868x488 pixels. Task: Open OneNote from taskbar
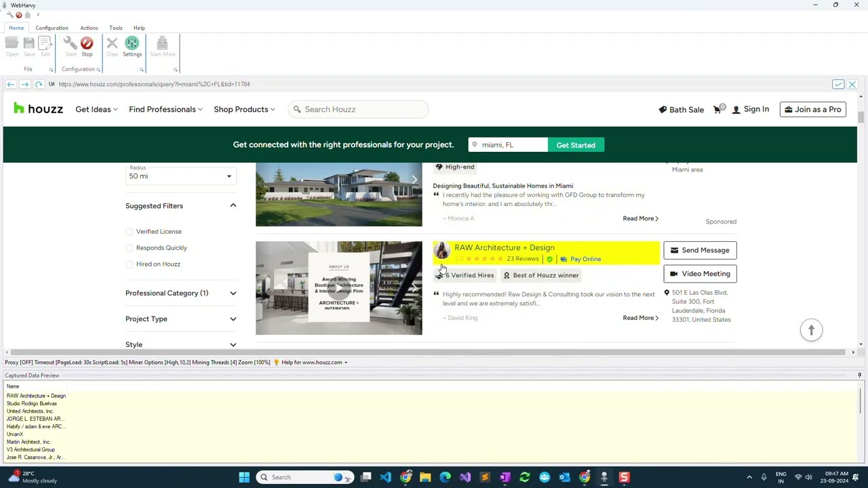[505, 477]
